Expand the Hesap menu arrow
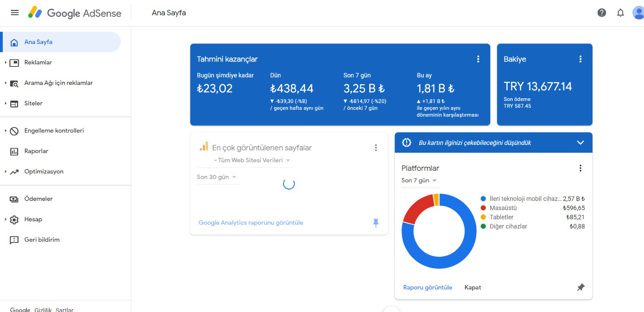 coord(5,219)
